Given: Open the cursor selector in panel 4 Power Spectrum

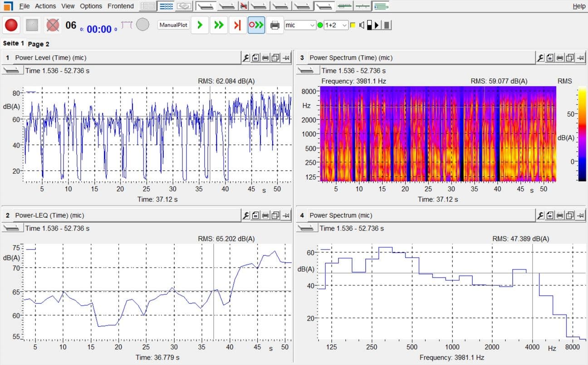Looking at the screenshot, I should (307, 228).
